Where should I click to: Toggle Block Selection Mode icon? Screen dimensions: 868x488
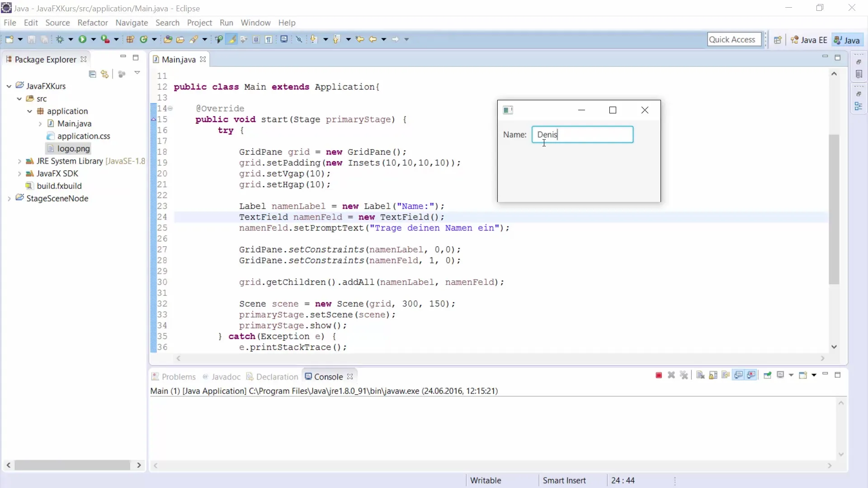pyautogui.click(x=256, y=39)
